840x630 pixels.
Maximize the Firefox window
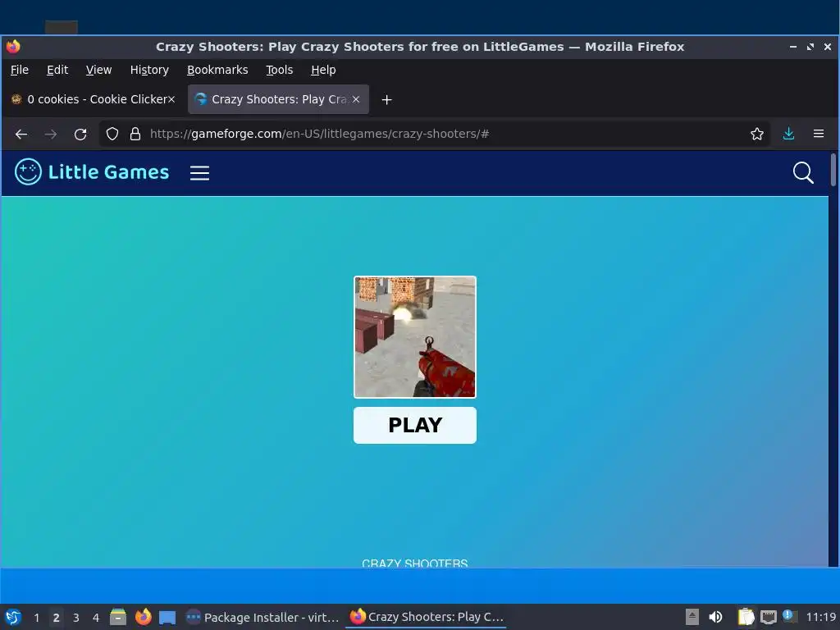point(810,47)
